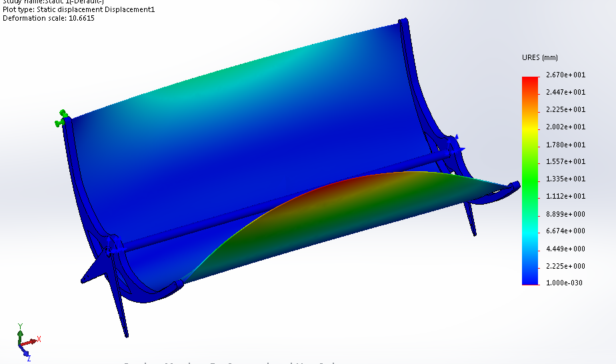Select the green fixture symbol at the panel corner

[61, 118]
